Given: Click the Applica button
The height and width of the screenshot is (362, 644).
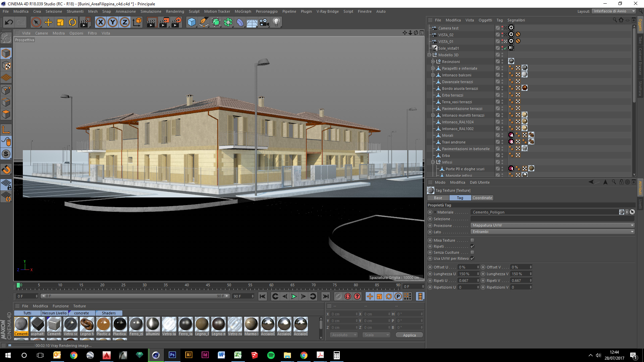Looking at the screenshot, I should coord(409,335).
